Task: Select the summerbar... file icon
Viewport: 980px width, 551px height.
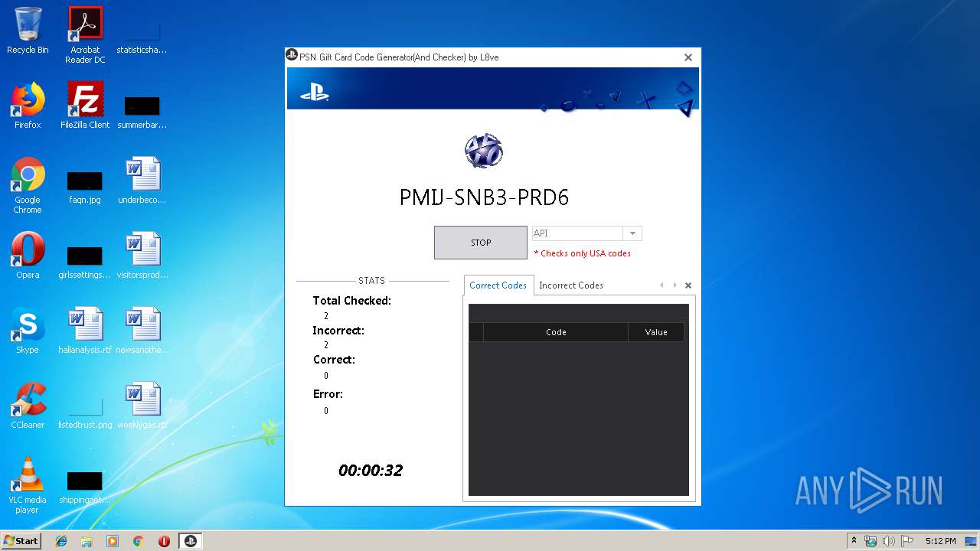Action: (x=142, y=112)
